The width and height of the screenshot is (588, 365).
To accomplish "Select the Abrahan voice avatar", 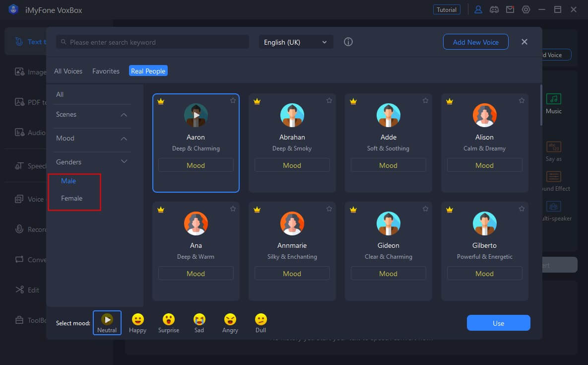I will click(x=292, y=115).
